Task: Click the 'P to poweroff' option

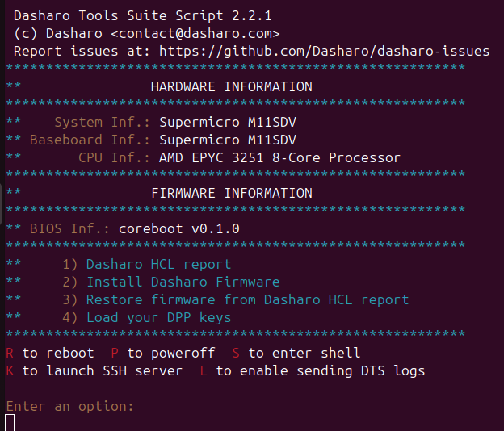Action: (163, 354)
